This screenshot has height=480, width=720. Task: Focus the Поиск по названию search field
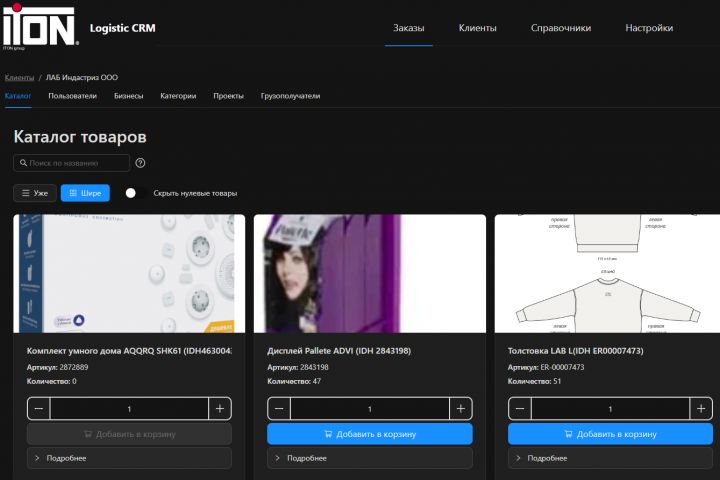72,163
